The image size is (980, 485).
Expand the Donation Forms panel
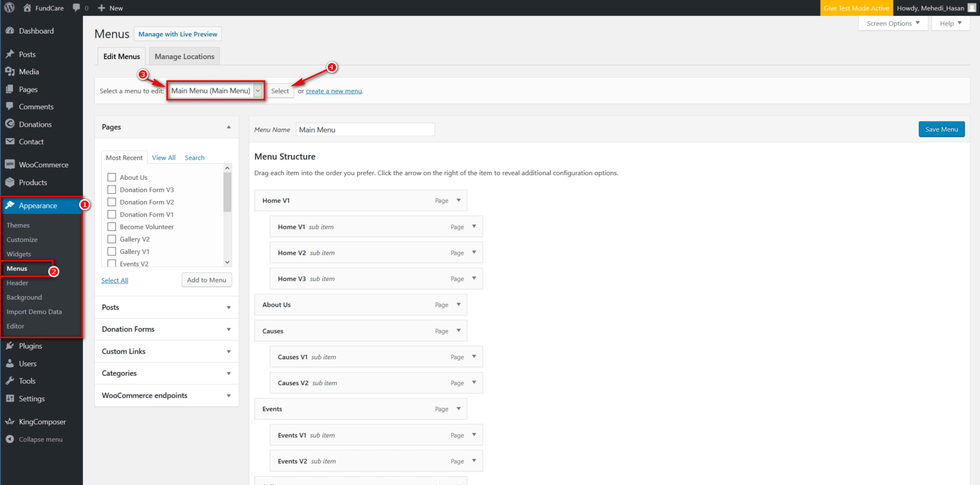(229, 330)
